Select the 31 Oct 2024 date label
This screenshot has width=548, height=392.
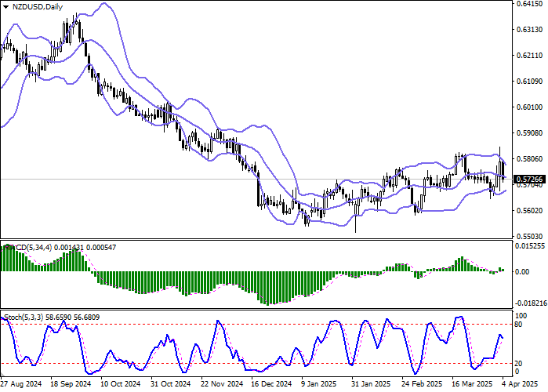click(x=169, y=385)
